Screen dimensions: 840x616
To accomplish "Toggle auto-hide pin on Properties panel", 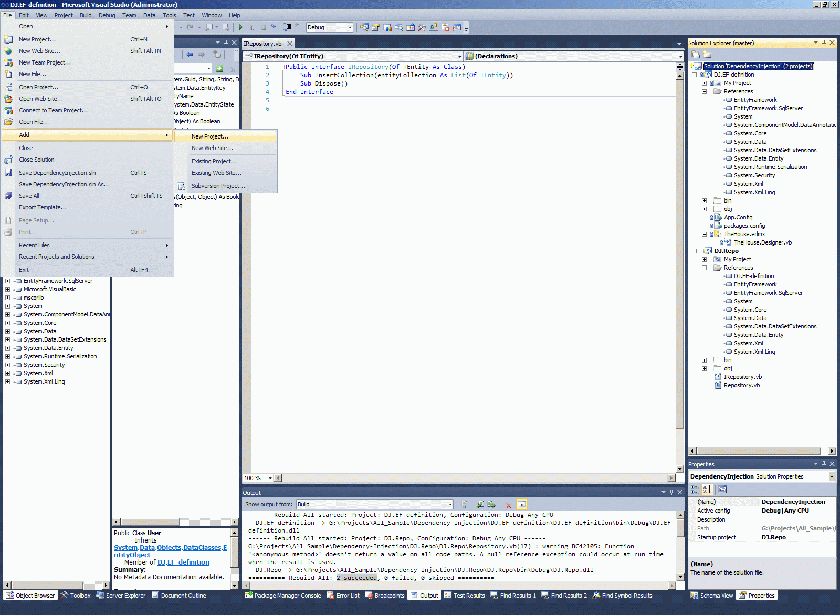I will click(x=824, y=464).
